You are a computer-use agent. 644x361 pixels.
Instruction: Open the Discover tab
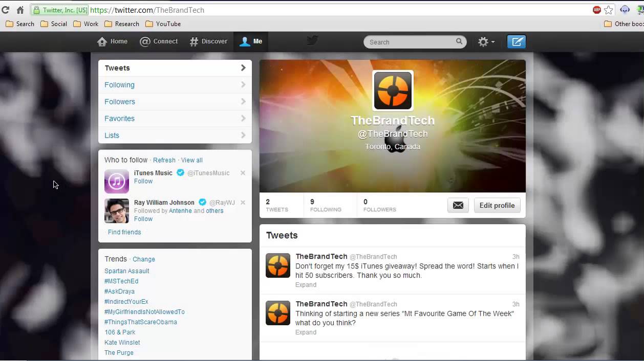pyautogui.click(x=208, y=41)
